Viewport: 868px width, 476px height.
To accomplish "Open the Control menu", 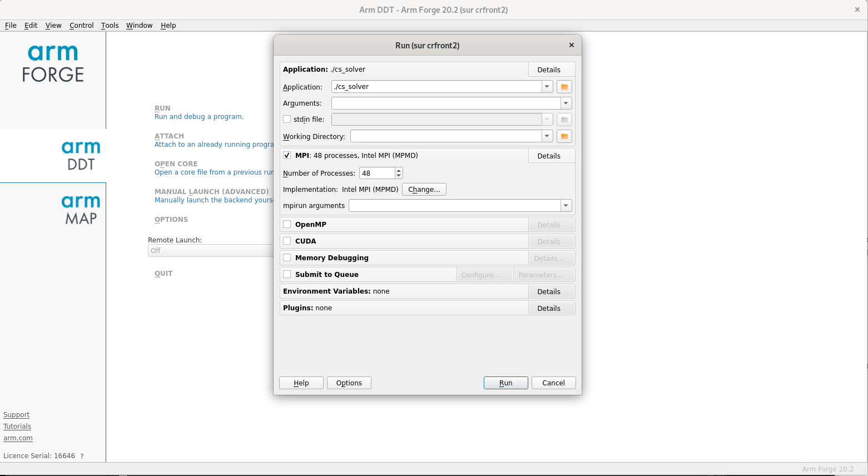I will [82, 26].
